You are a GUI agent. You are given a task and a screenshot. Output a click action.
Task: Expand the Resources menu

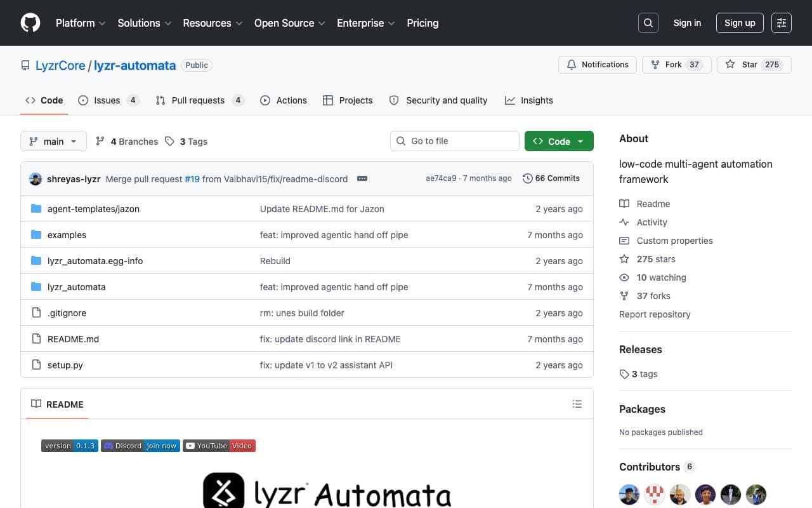[x=213, y=23]
